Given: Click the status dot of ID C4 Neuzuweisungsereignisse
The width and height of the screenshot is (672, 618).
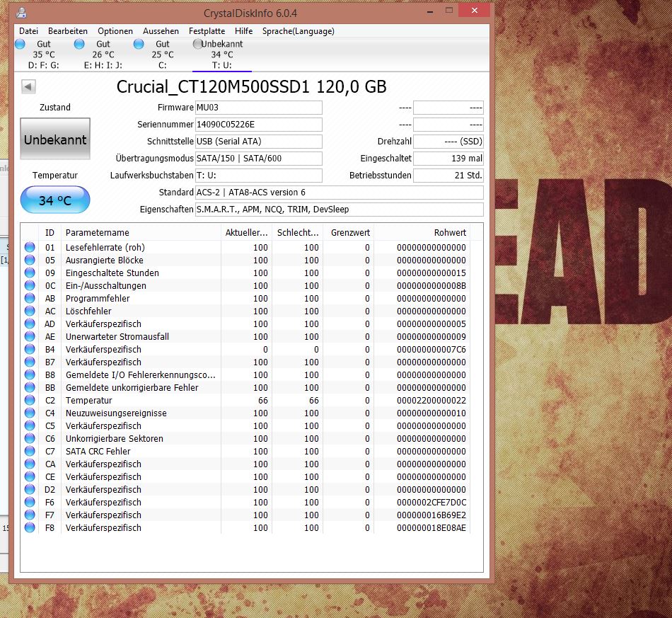Looking at the screenshot, I should pyautogui.click(x=30, y=413).
